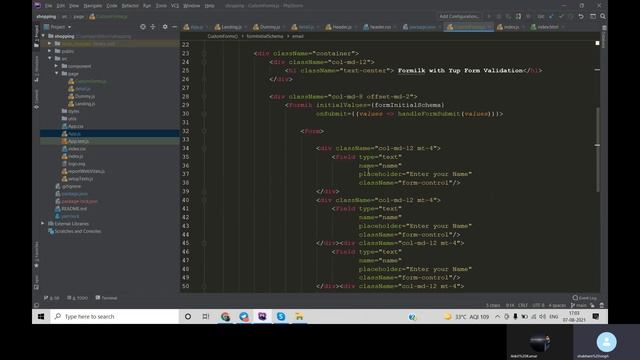Select Scratches and Consoles node
Image resolution: width=640 pixels, height=360 pixels.
(x=78, y=231)
